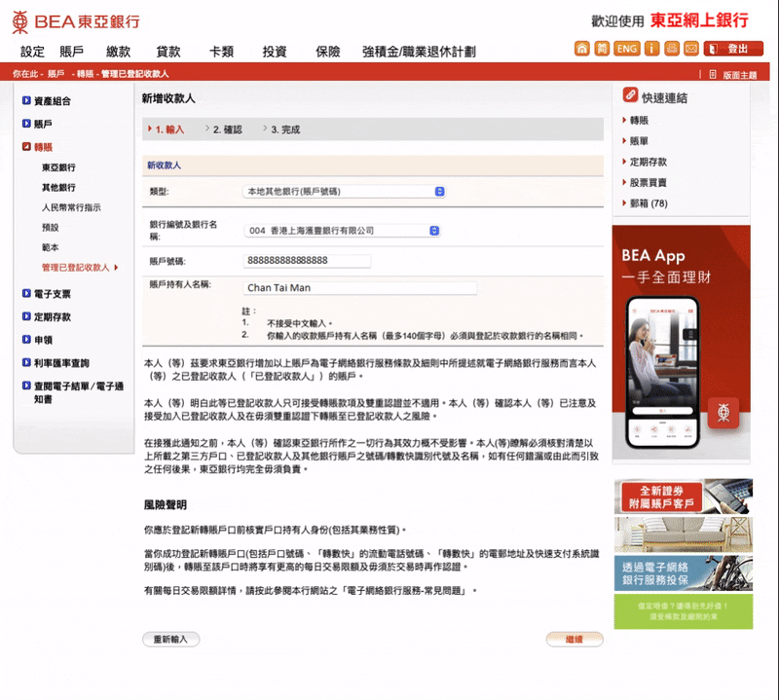The image size is (779, 700).
Task: Log out with the 登出 button
Action: (x=733, y=49)
